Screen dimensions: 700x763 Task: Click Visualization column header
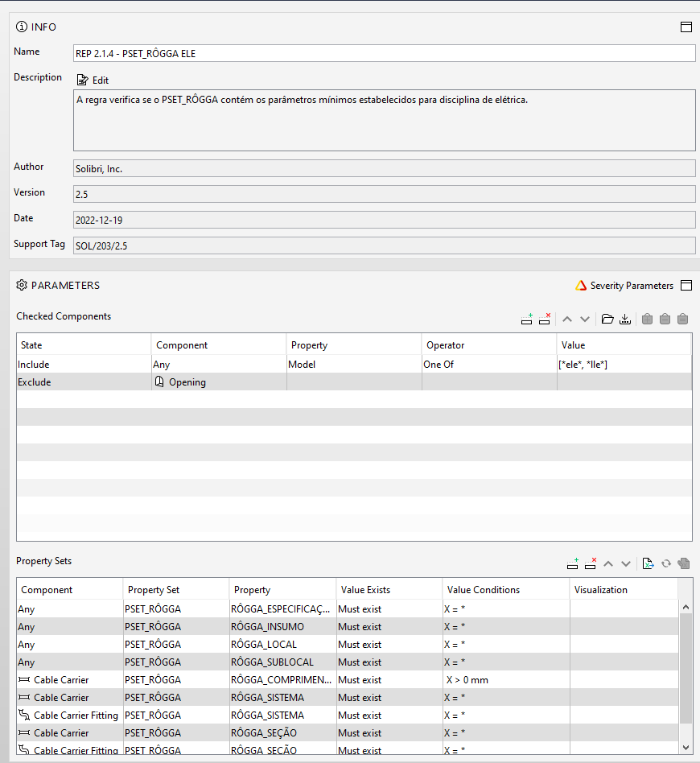pos(624,590)
